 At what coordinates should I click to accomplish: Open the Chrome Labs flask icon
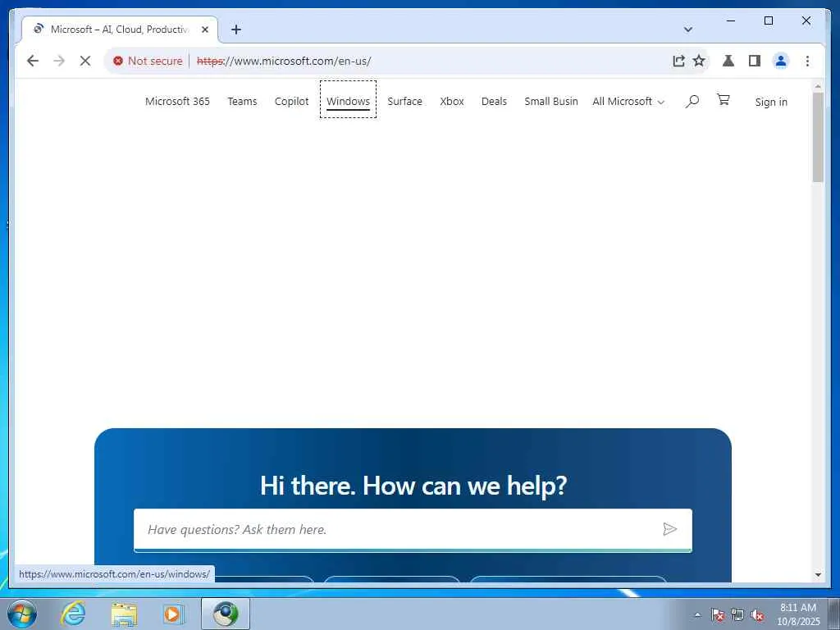(728, 61)
